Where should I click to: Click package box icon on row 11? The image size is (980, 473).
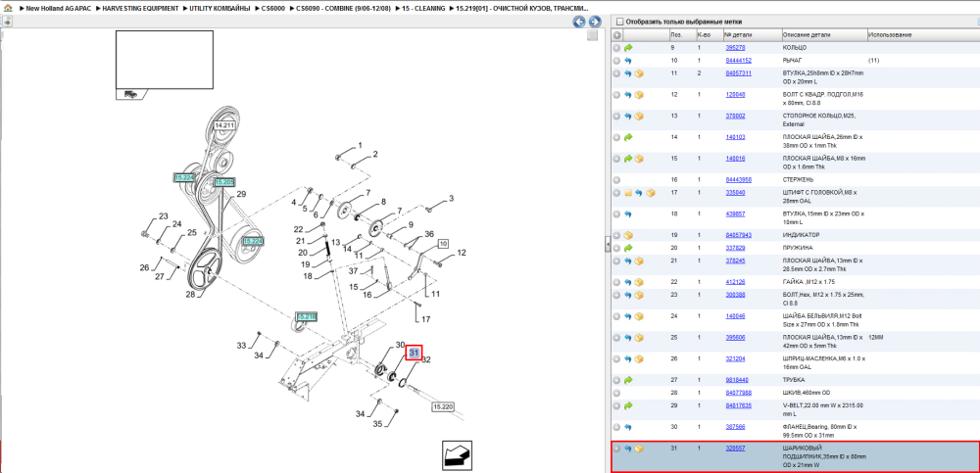click(x=639, y=73)
